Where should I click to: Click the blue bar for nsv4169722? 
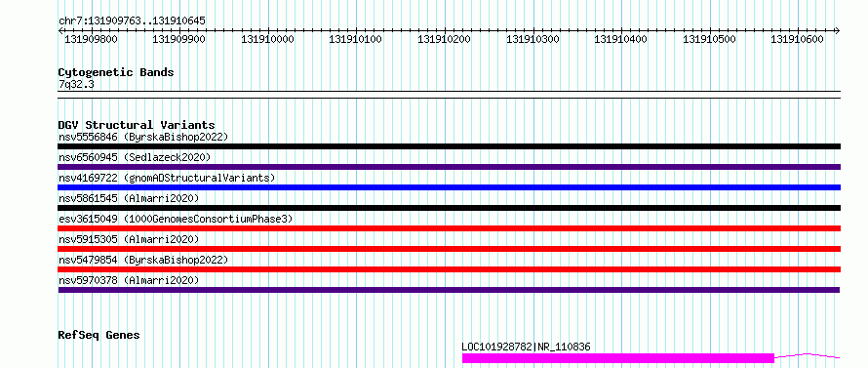point(449,187)
